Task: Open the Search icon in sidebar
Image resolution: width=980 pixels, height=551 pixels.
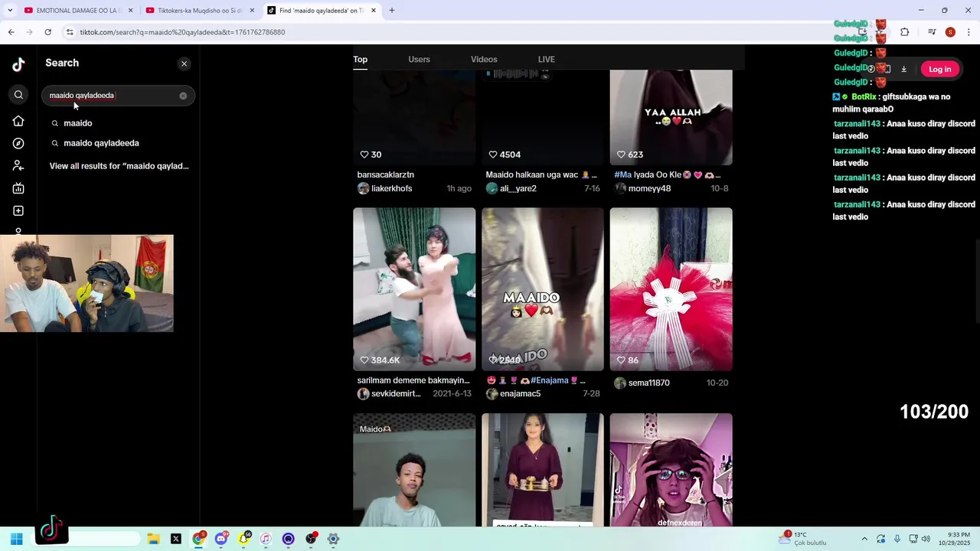Action: pos(18,95)
